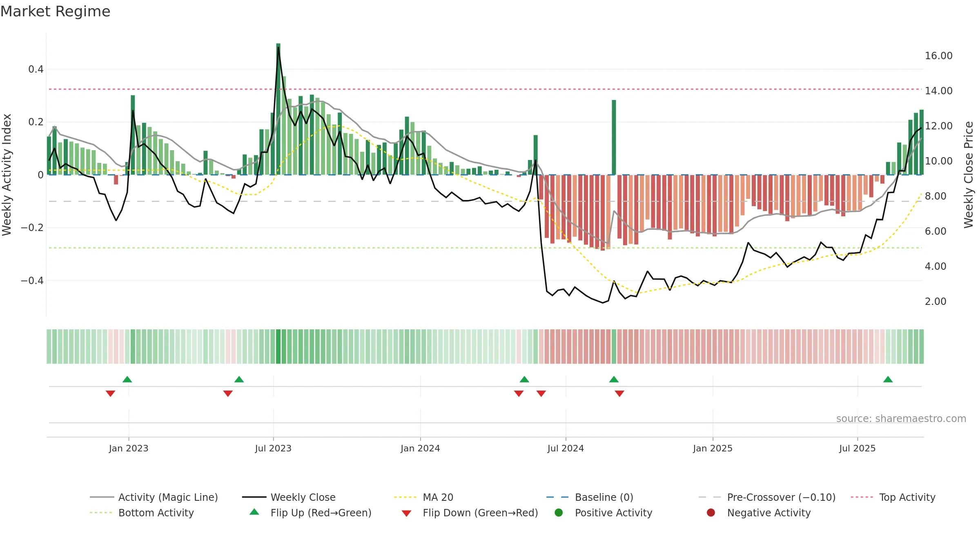Click the red flip-down marker near May 2023
The width and height of the screenshot is (980, 551).
(x=228, y=393)
